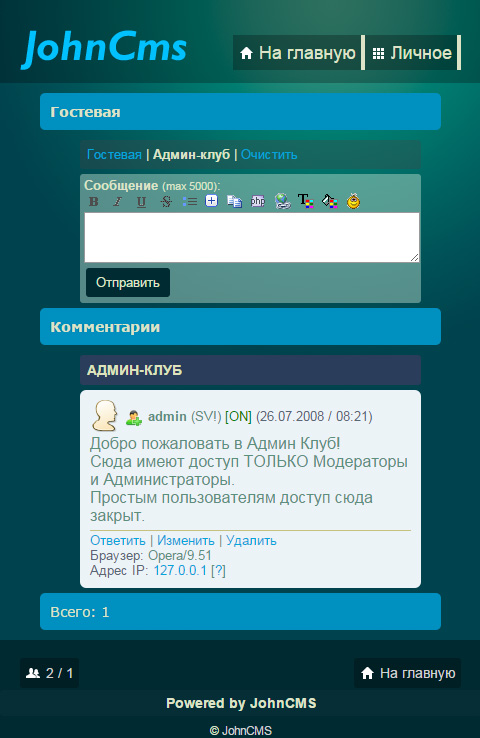Insert PHP code tag icon
This screenshot has height=738, width=480.
258,201
